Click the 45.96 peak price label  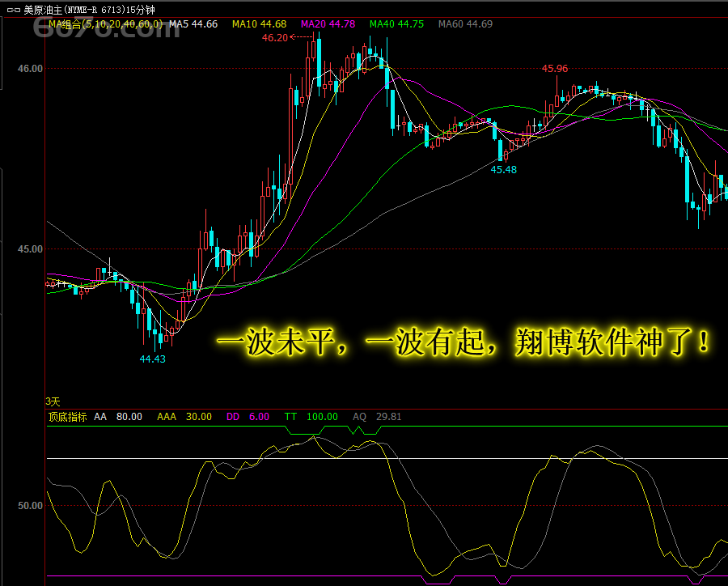pyautogui.click(x=555, y=69)
